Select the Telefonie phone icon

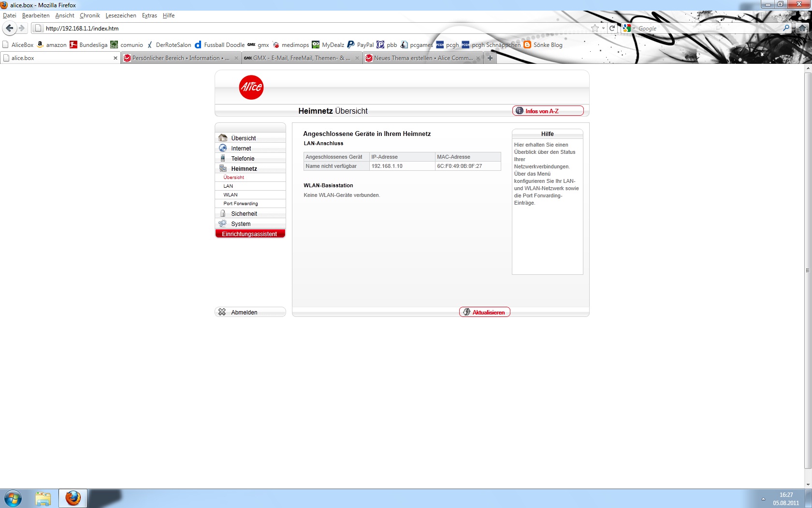223,158
